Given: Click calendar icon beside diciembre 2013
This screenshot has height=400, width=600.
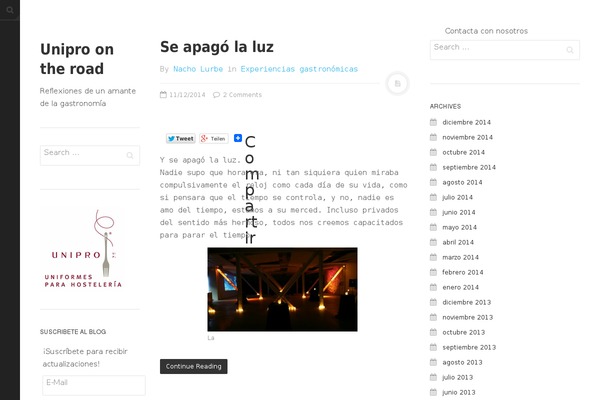Looking at the screenshot, I should 433,302.
